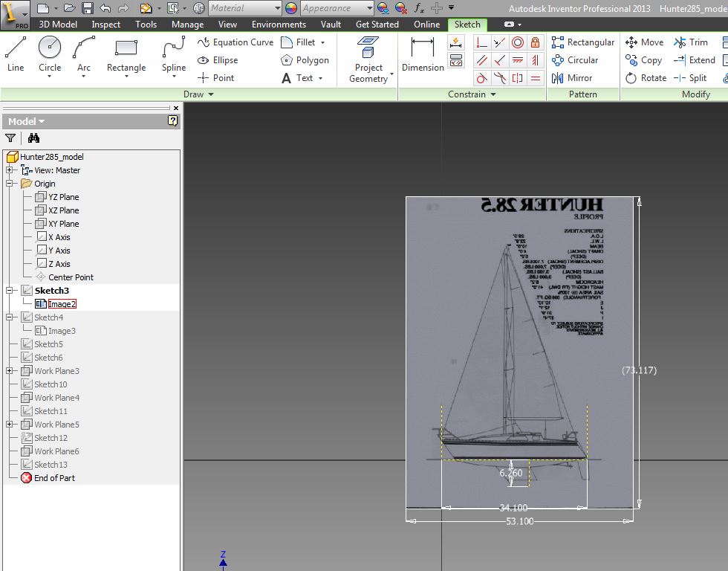Viewport: 728px width, 571px height.
Task: Click the Undo icon
Action: tap(105, 8)
